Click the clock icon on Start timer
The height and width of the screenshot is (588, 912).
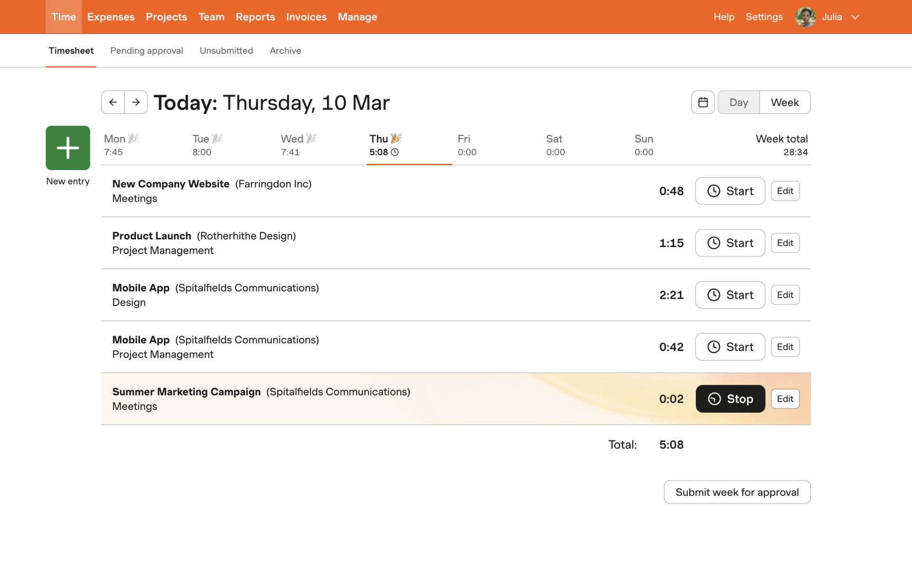(713, 190)
